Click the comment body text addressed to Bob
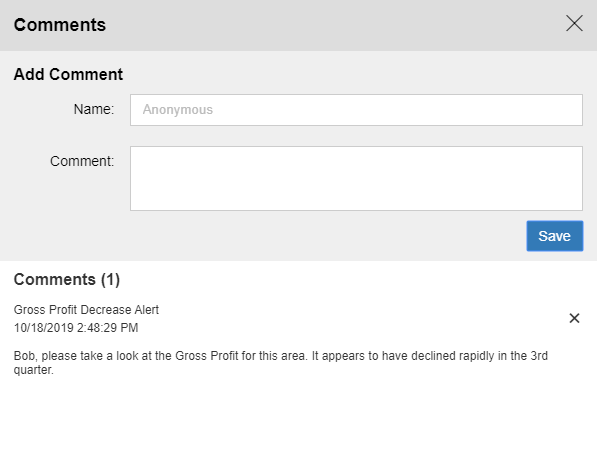The height and width of the screenshot is (459, 597). pos(281,363)
